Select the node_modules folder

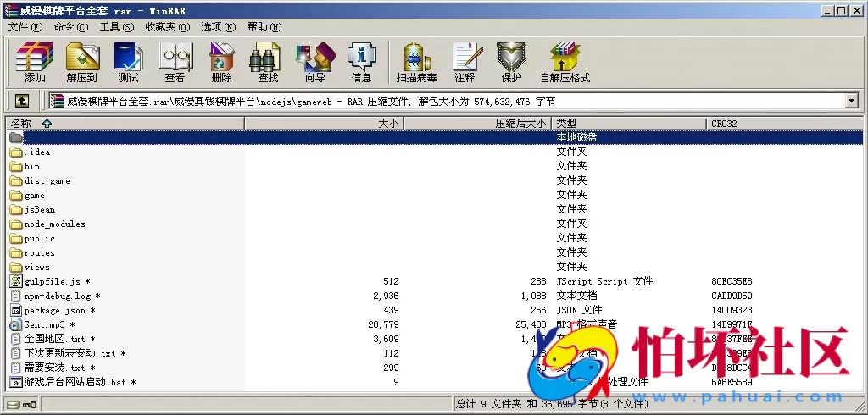(x=54, y=224)
